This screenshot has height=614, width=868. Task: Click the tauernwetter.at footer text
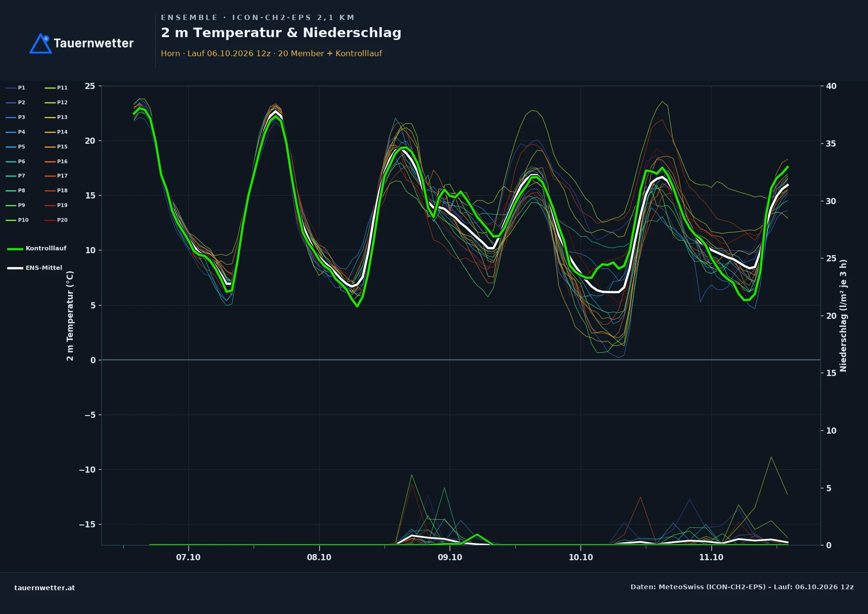pyautogui.click(x=45, y=588)
